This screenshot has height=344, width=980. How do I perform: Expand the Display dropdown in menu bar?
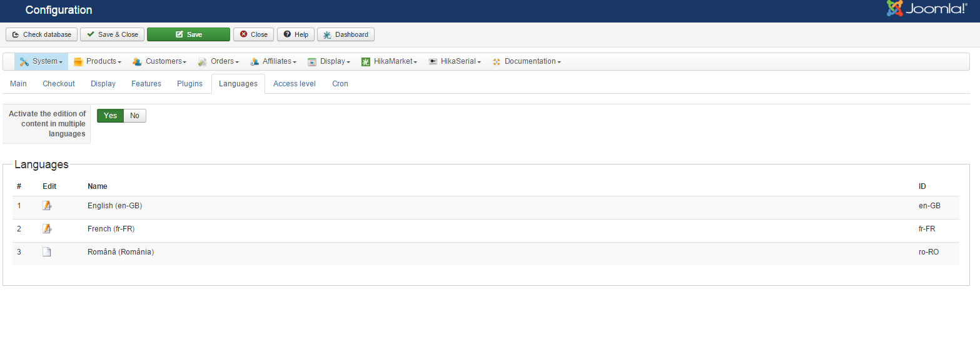pyautogui.click(x=329, y=61)
